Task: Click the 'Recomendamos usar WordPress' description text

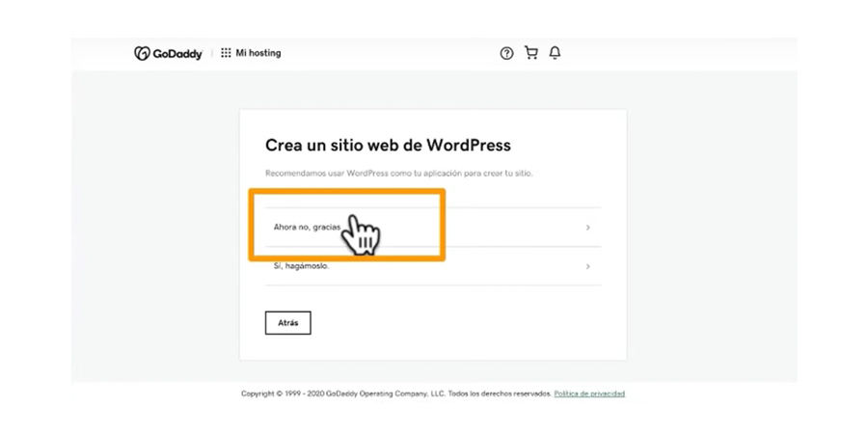Action: click(398, 174)
